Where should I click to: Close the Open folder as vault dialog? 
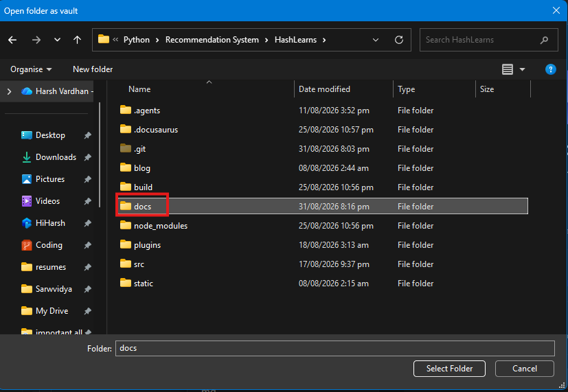(x=556, y=10)
